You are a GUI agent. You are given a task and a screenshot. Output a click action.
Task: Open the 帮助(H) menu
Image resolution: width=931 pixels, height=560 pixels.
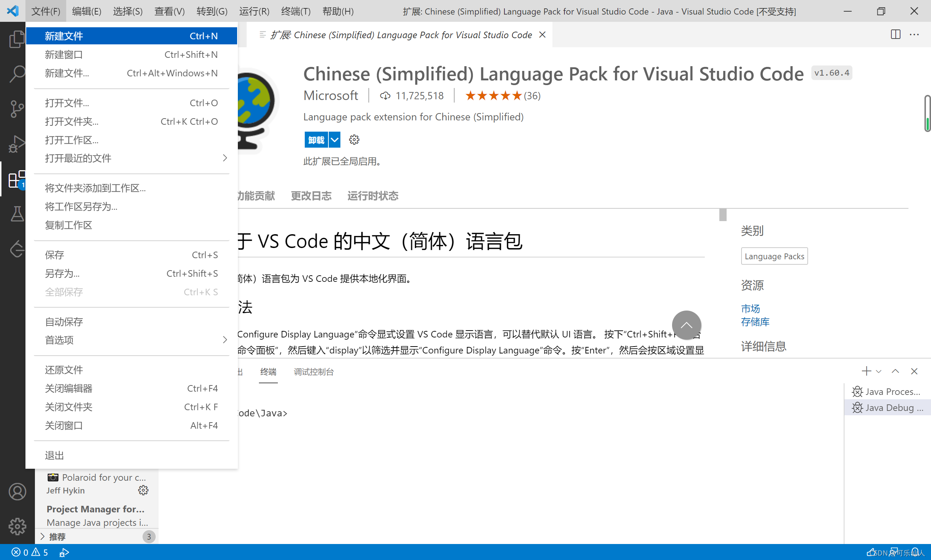[x=338, y=11]
